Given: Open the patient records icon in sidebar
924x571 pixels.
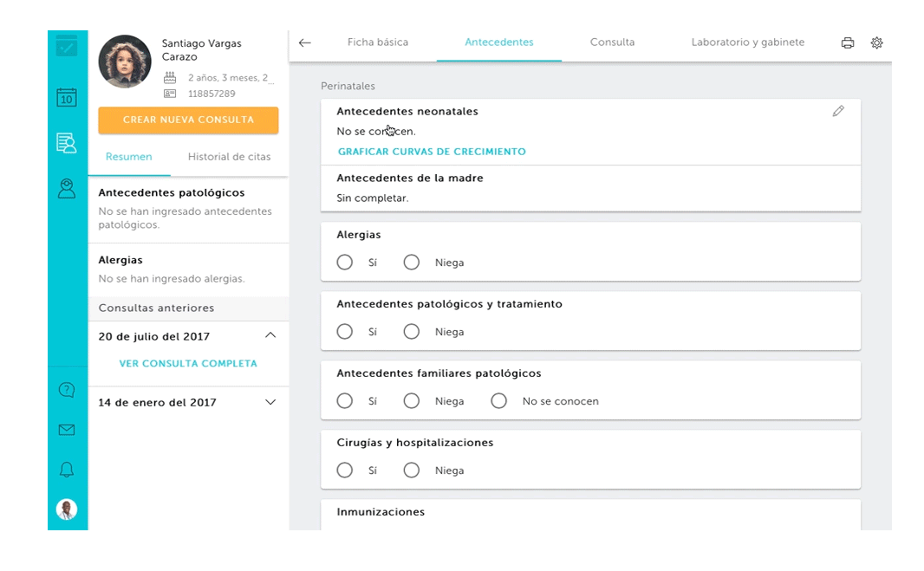Looking at the screenshot, I should click(67, 143).
